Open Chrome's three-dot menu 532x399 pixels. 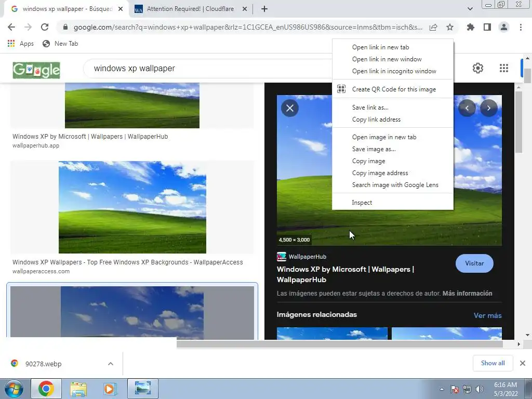(x=521, y=27)
